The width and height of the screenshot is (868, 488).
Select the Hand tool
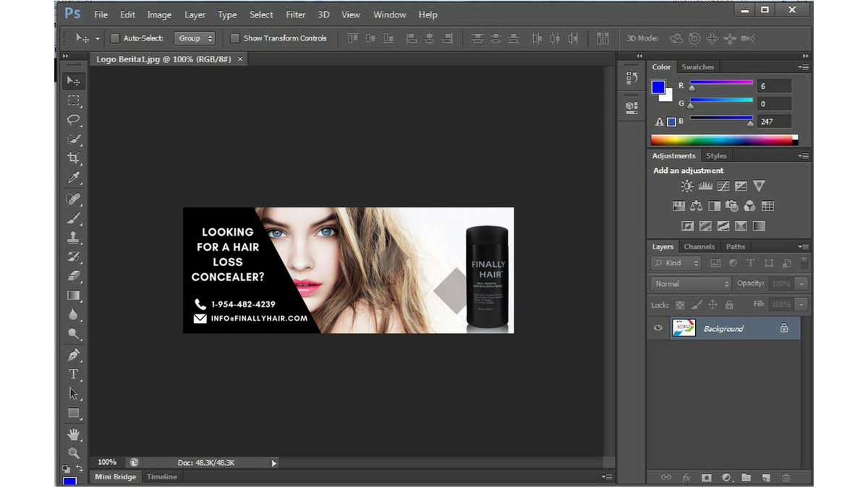pos(74,434)
